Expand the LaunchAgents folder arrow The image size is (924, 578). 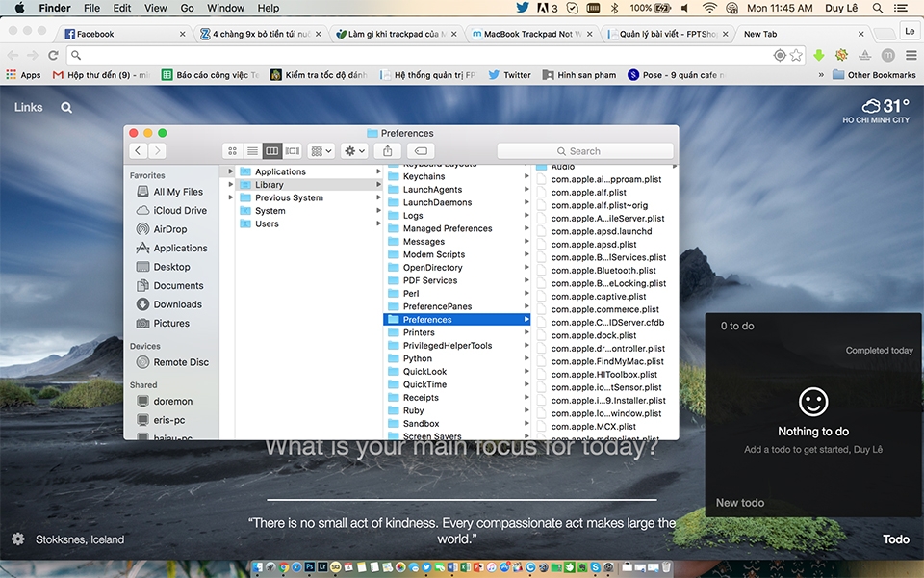click(526, 190)
